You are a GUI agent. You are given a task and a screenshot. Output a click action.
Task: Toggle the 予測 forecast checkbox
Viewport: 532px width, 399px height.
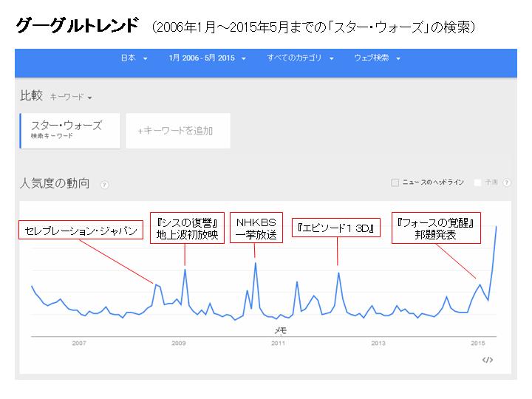[x=477, y=183]
